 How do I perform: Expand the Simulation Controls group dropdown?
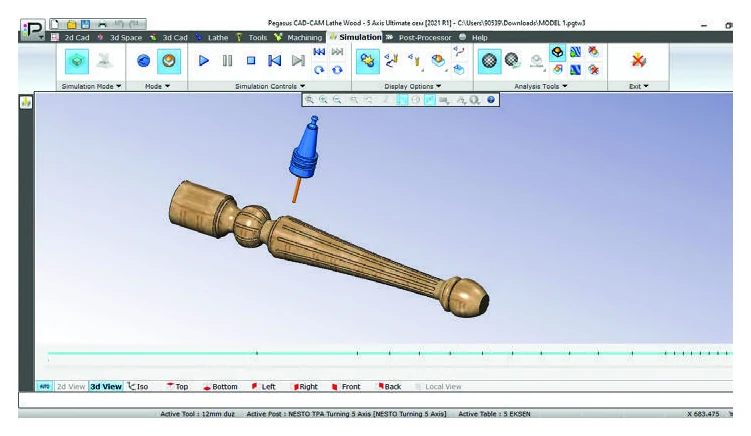pos(270,86)
